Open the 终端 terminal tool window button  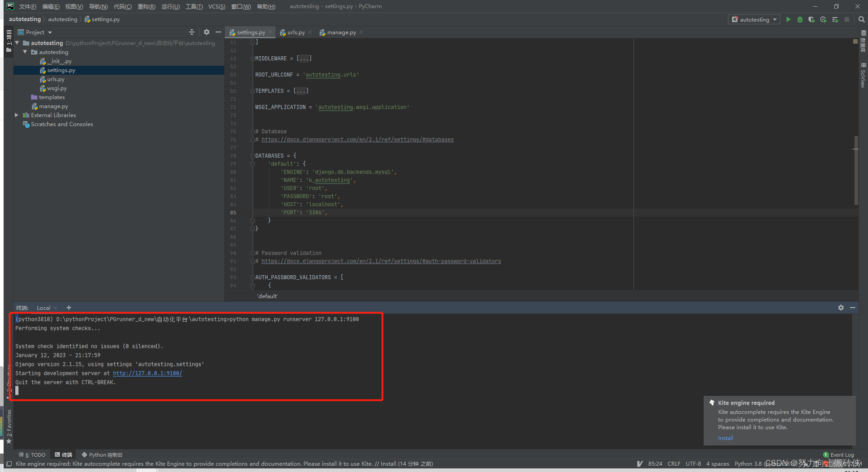click(x=63, y=455)
